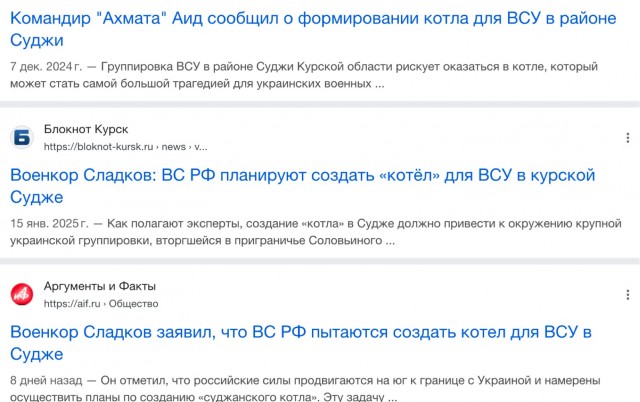
Task: Open the Аргументы и Факты Sladkov headline
Action: (301, 343)
